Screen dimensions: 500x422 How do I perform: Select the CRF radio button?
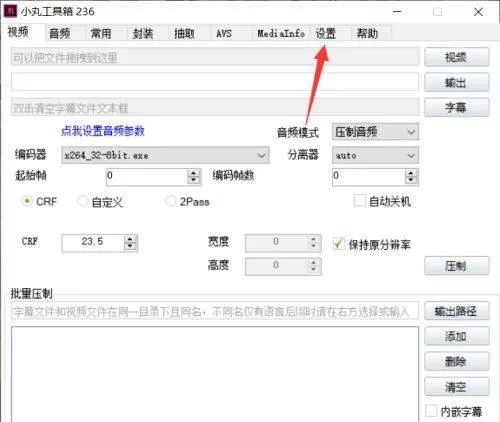[x=27, y=201]
